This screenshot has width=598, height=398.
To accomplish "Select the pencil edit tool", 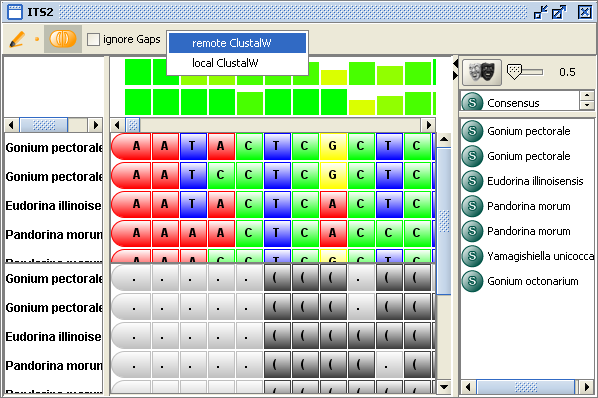I will [17, 39].
